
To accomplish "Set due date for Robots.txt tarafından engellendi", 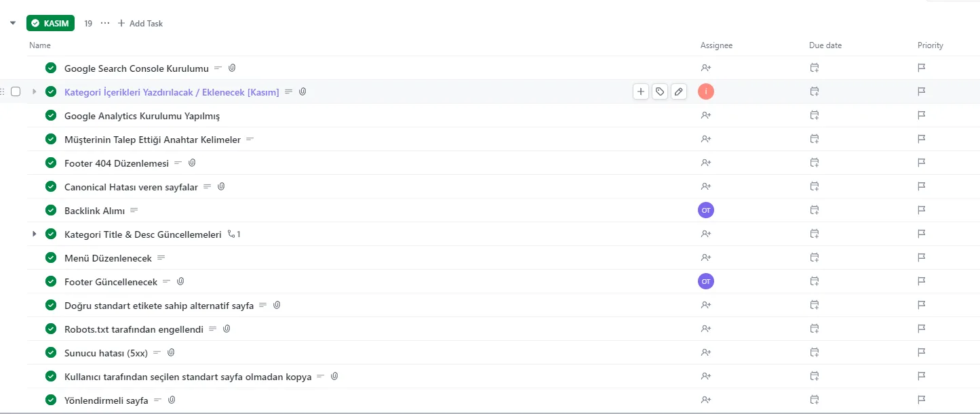I will (815, 329).
